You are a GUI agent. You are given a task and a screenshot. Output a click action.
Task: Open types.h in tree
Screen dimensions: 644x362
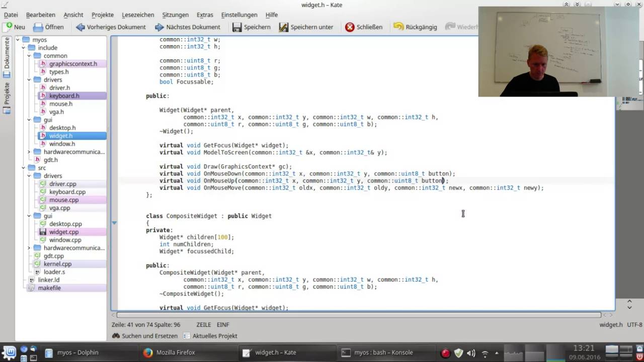[x=58, y=72]
